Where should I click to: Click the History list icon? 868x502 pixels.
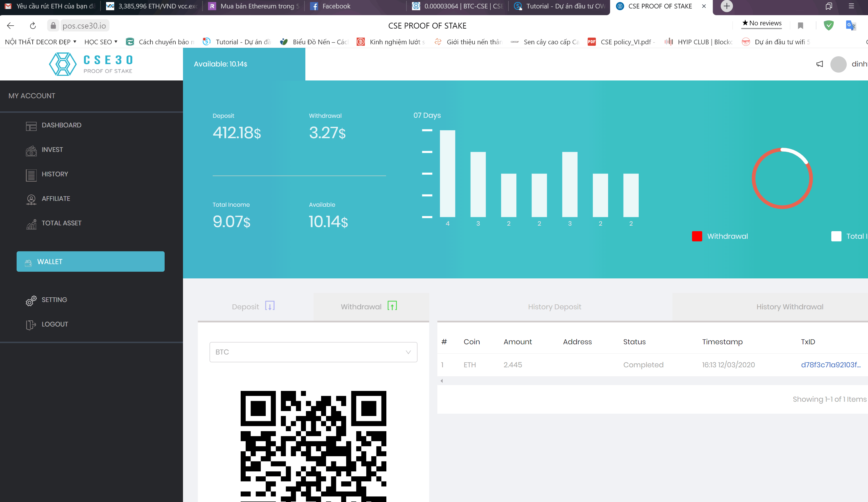pyautogui.click(x=31, y=175)
